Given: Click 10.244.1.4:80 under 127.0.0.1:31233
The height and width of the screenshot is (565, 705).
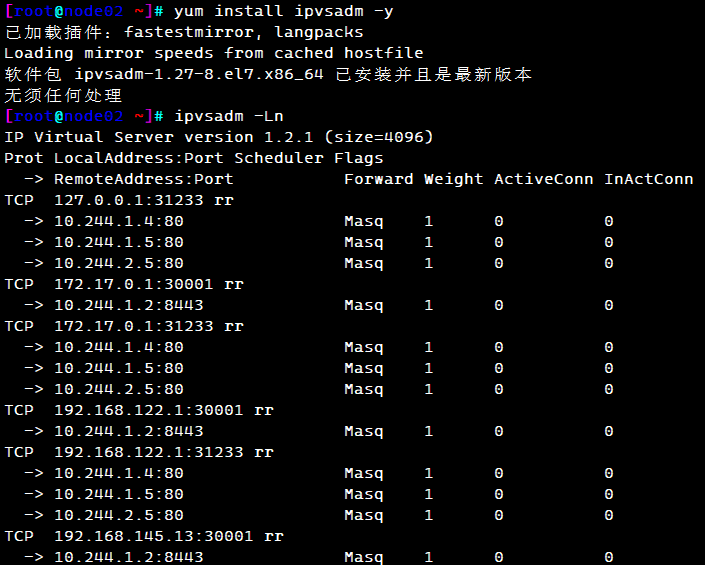Looking at the screenshot, I should coord(119,221).
